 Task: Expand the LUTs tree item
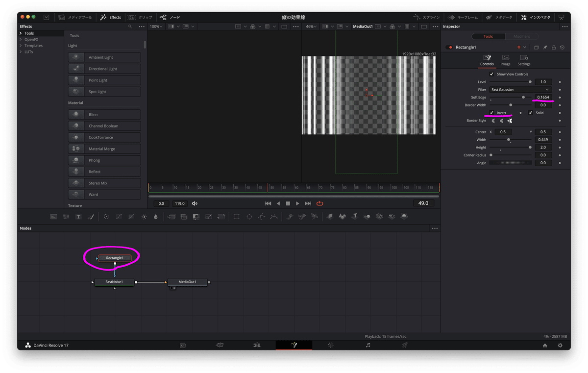(21, 51)
